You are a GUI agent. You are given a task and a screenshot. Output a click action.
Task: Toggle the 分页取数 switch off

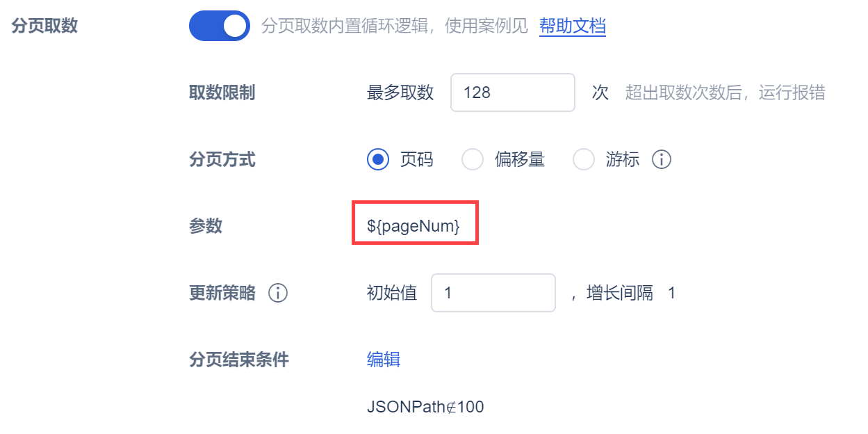[x=219, y=26]
